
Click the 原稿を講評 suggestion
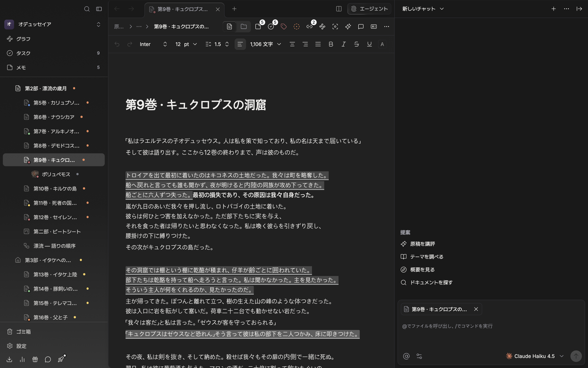tap(418, 244)
